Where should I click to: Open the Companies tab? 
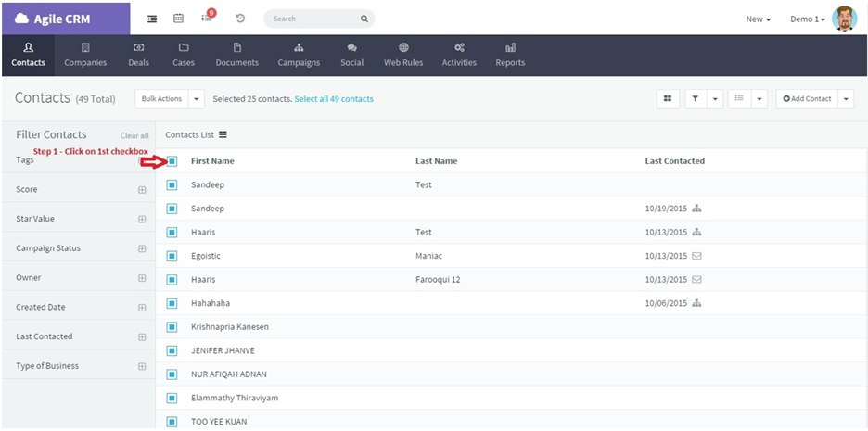pyautogui.click(x=85, y=56)
